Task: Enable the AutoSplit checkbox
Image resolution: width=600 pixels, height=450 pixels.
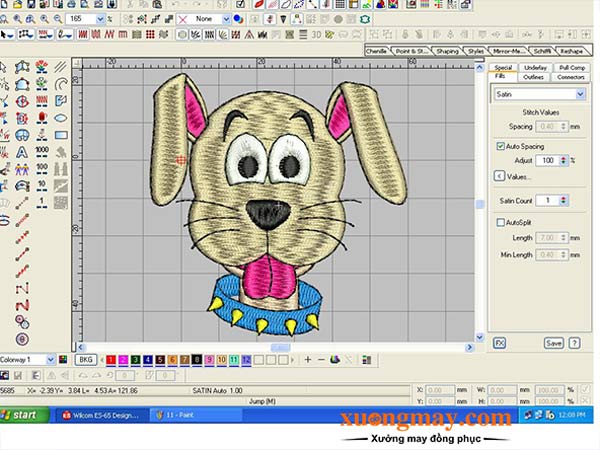Action: (x=501, y=222)
